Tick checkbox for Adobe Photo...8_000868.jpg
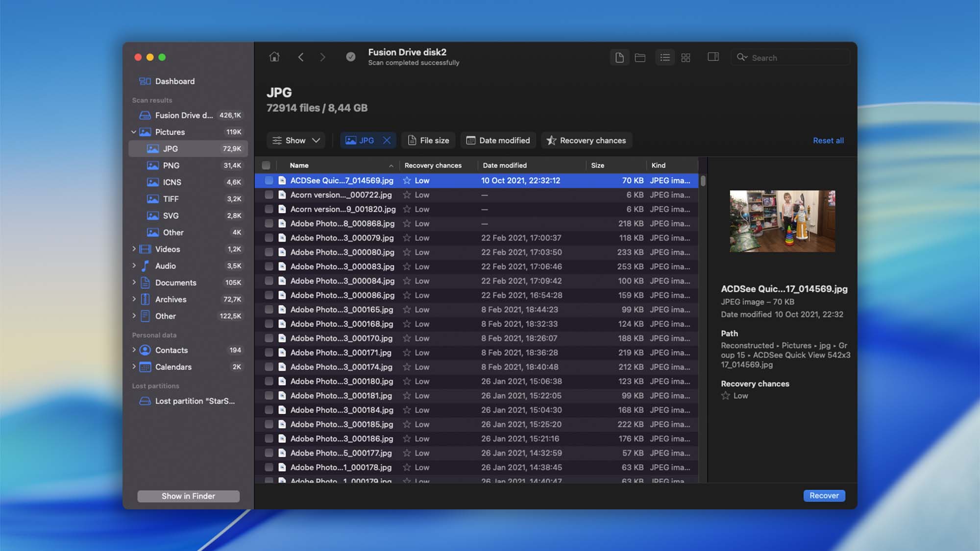Viewport: 980px width, 551px height. pos(269,224)
